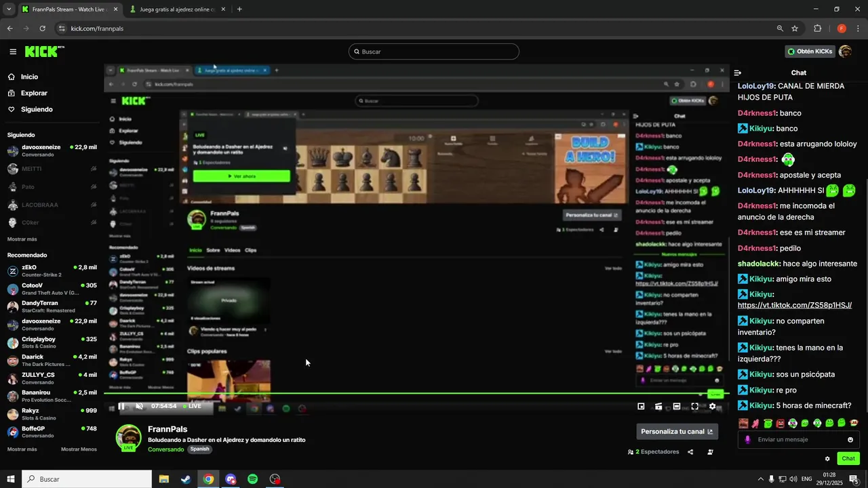Open the emoji picker in chat input

pos(850,439)
